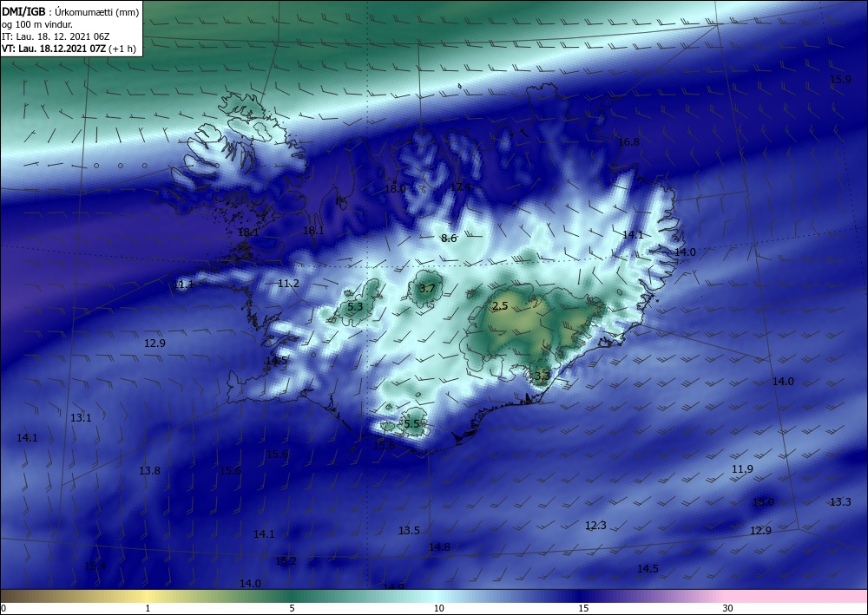Click the 3.7 value on the glacier
The width and height of the screenshot is (868, 615).
click(x=427, y=289)
